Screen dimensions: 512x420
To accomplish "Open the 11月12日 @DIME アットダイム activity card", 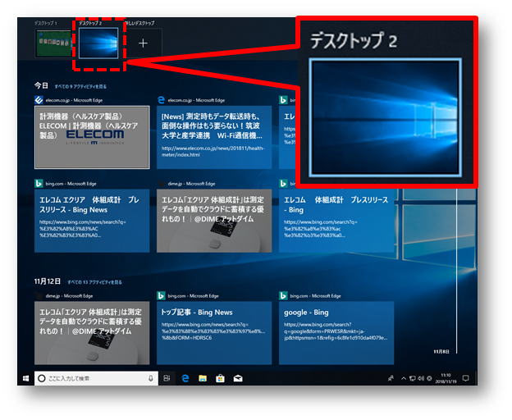I will [92, 333].
